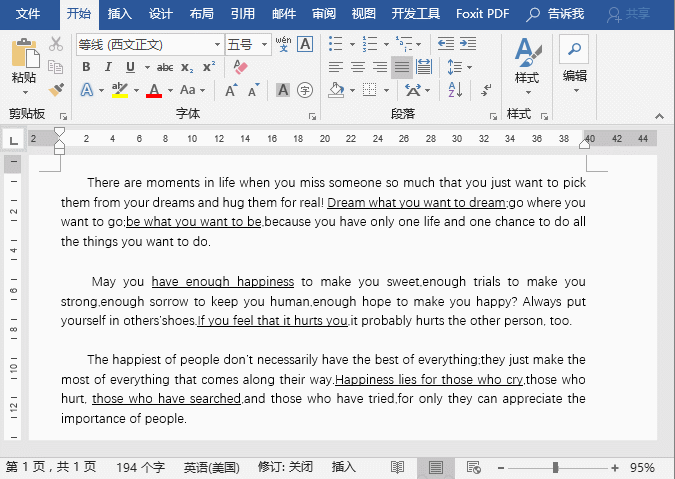Click the multilevel list icon
Viewport: 675px width, 479px height.
[x=404, y=44]
